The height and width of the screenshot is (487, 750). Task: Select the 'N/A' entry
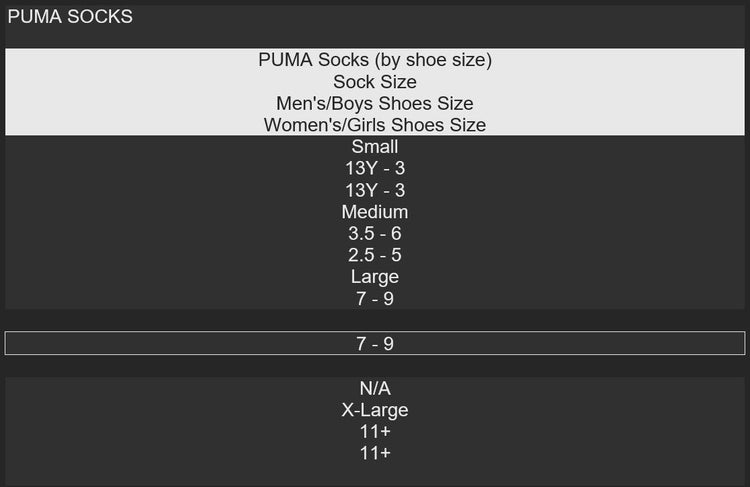pos(375,388)
